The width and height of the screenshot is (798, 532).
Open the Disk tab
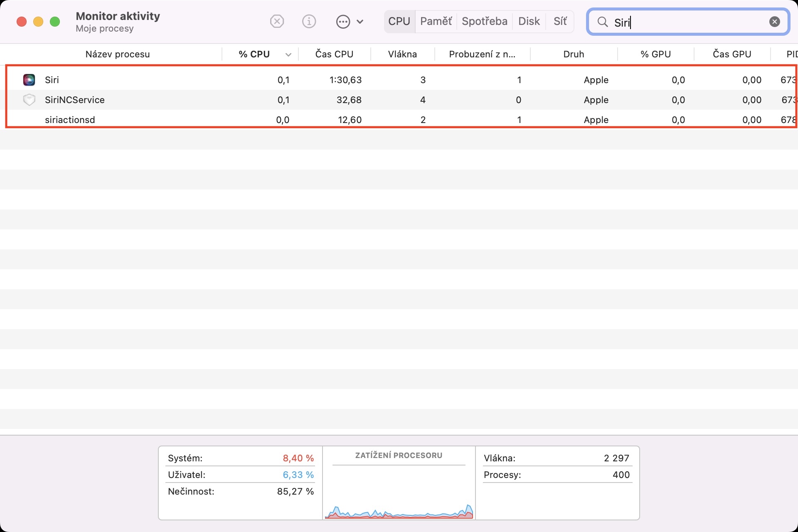529,21
